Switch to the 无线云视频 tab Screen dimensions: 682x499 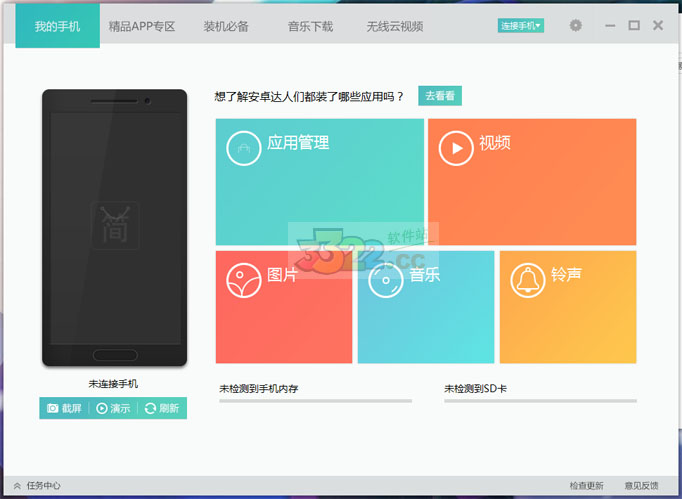tap(394, 27)
